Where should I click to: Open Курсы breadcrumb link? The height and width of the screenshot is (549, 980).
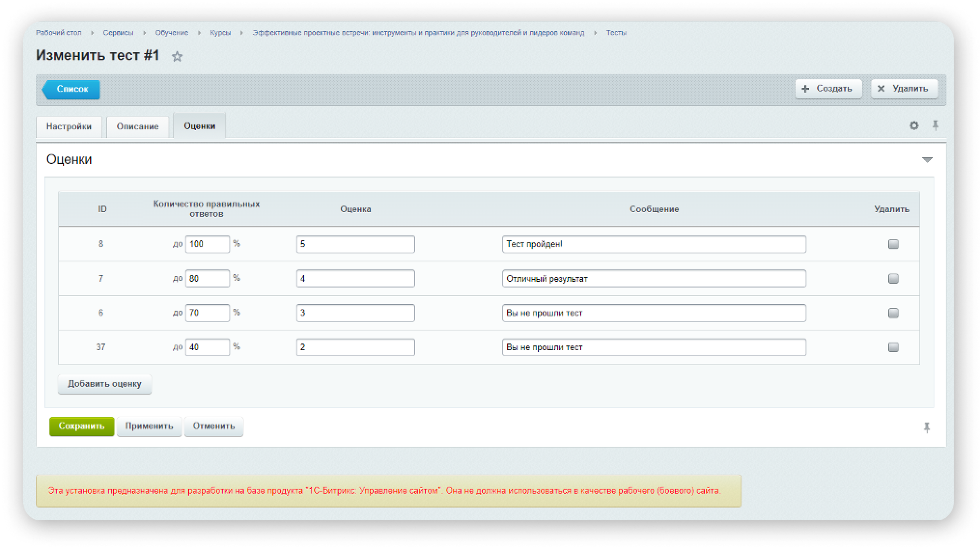click(x=220, y=33)
